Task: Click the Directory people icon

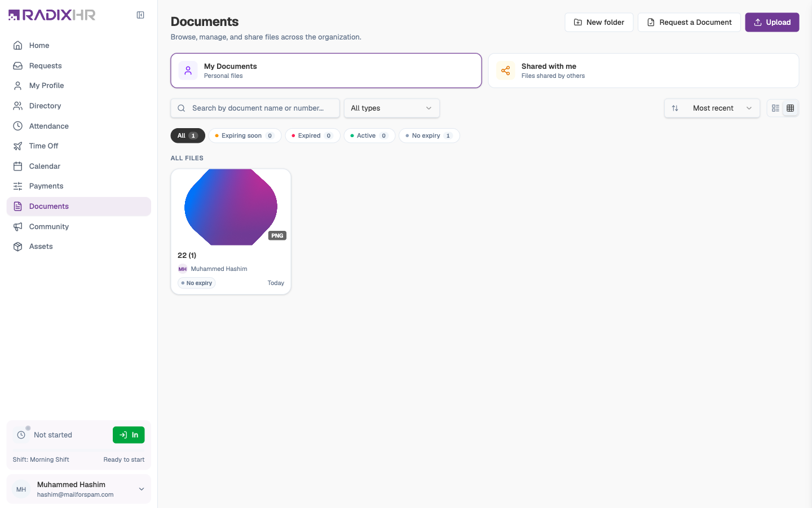Action: pyautogui.click(x=18, y=106)
